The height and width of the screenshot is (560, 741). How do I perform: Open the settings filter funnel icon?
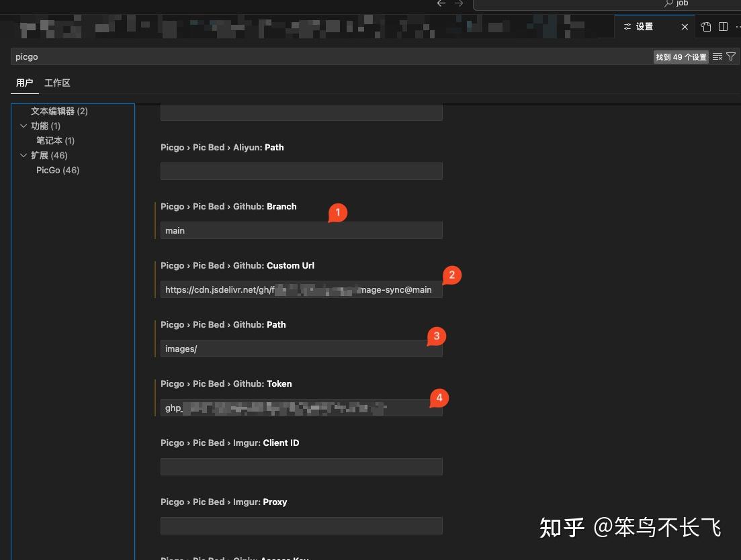tap(731, 56)
